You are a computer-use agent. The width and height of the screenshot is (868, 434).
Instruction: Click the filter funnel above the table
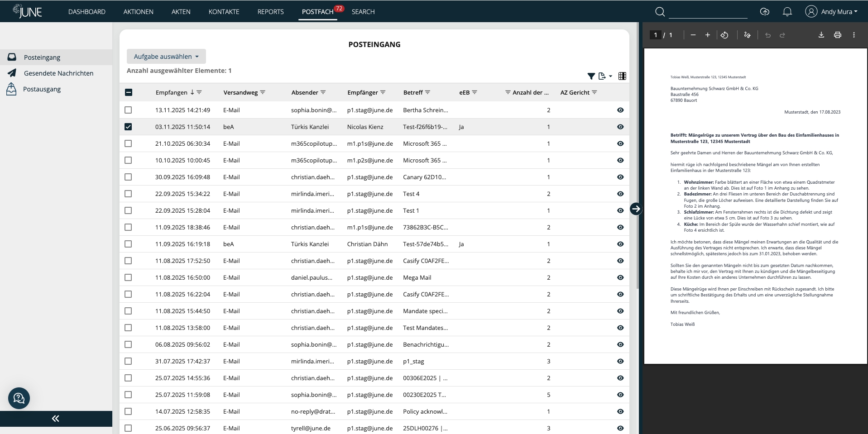click(591, 76)
